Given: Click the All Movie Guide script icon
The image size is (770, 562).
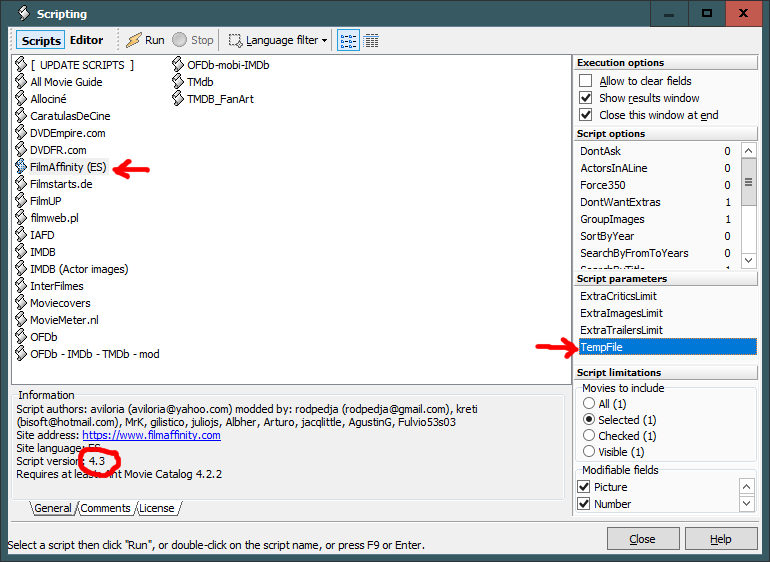Looking at the screenshot, I should click(21, 82).
